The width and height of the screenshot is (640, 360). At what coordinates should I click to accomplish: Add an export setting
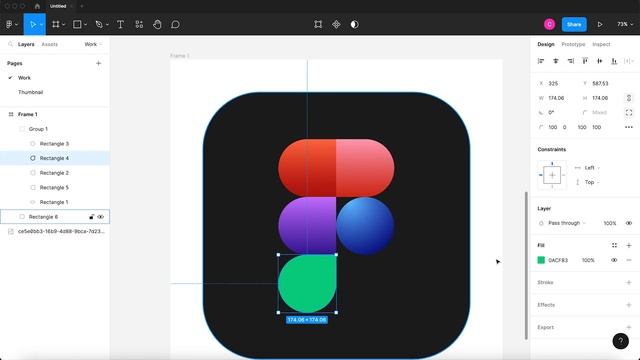[x=629, y=327]
